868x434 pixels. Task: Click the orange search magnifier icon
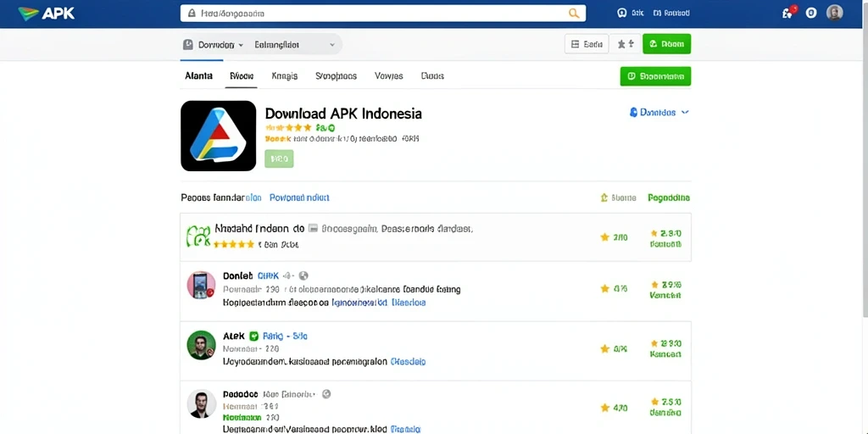tap(574, 14)
